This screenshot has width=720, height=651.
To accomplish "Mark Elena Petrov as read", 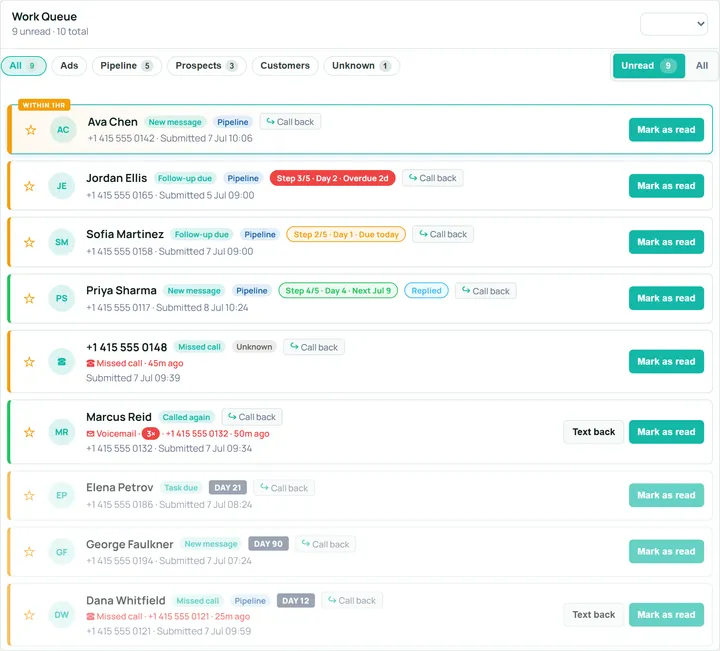I will pos(666,495).
